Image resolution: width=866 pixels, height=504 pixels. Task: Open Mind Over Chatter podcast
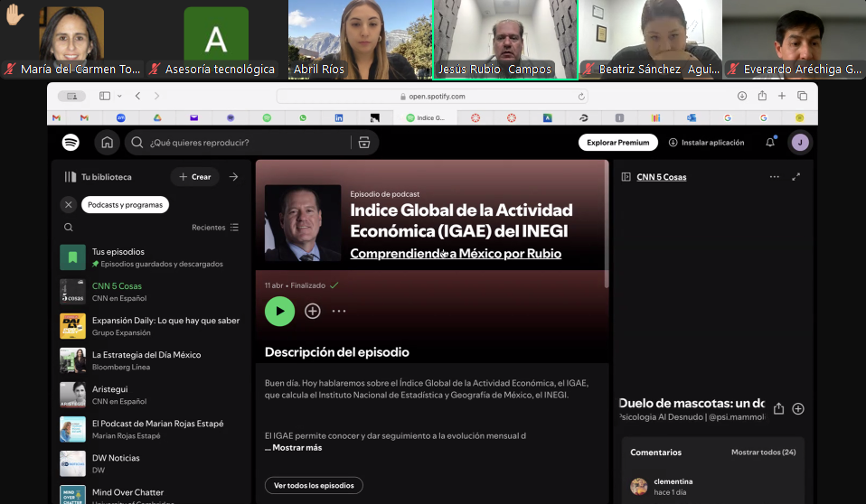(x=151, y=494)
